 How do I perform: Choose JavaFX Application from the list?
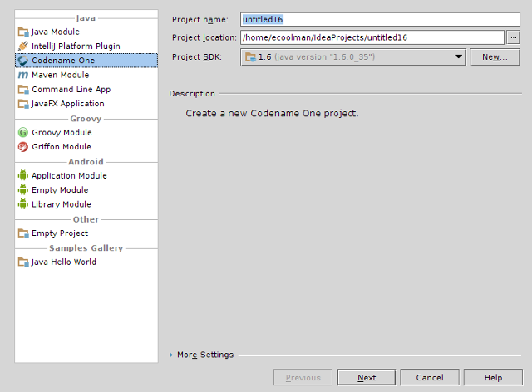click(67, 104)
